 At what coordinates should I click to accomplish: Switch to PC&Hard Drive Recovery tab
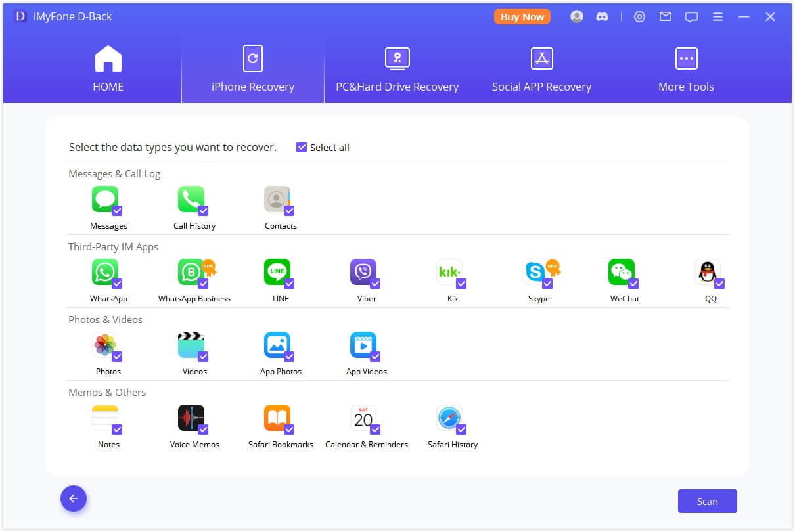click(x=397, y=70)
